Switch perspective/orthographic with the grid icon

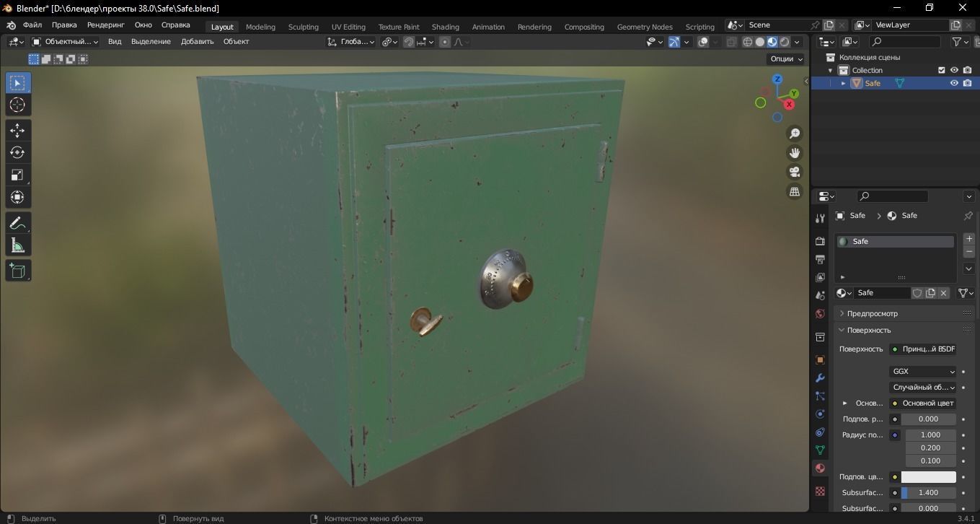coord(795,192)
